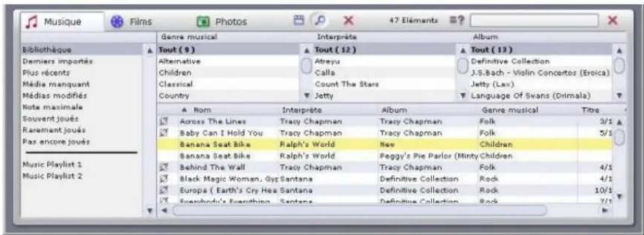Switch to the Photos tab

point(222,21)
